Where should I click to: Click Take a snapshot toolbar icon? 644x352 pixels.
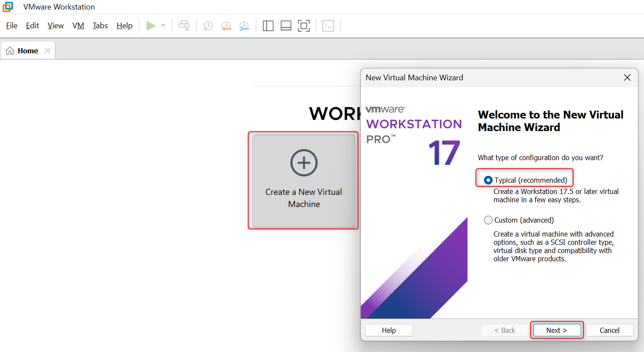point(208,26)
